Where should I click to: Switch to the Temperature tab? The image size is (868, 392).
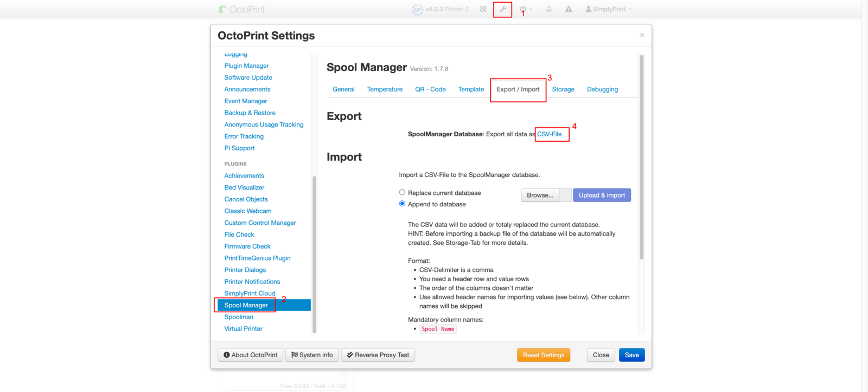pos(385,90)
